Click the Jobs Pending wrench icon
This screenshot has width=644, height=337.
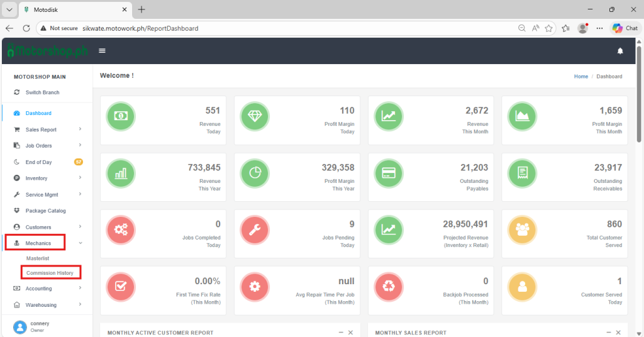point(254,230)
